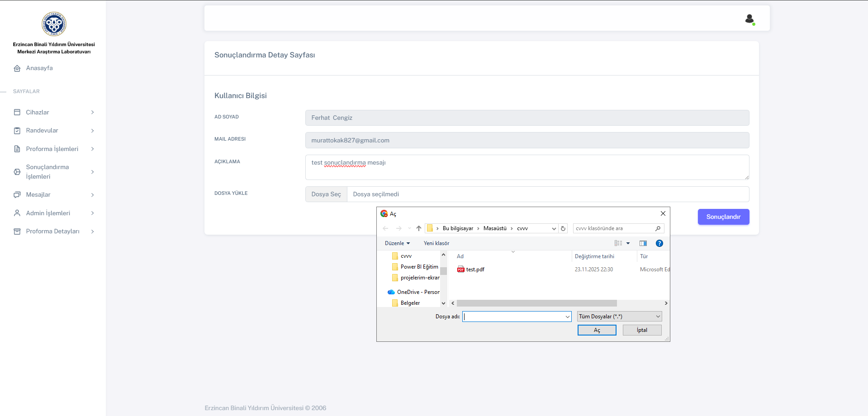The image size is (868, 416).
Task: Click the horizontal scrollbar in file list
Action: point(536,303)
